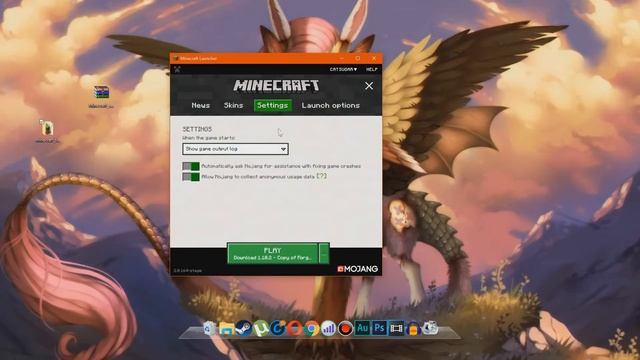Open the 'Show game output log' dropdown
Screen dimensions: 640x360
[x=236, y=149]
